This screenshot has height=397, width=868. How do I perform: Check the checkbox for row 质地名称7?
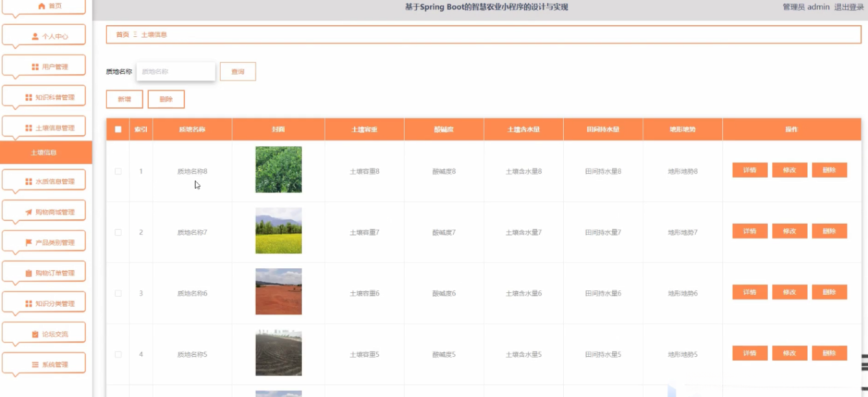point(118,232)
